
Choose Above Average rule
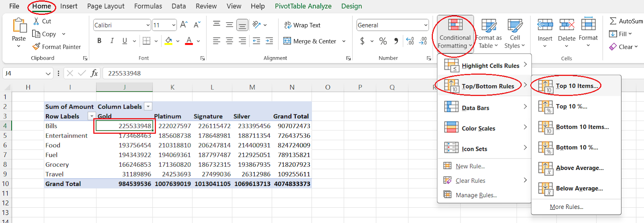pos(576,168)
